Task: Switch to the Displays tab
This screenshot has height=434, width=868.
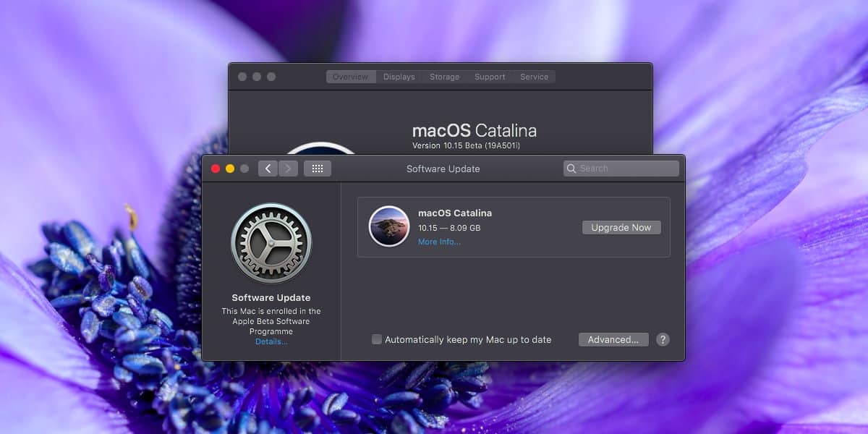Action: (399, 77)
